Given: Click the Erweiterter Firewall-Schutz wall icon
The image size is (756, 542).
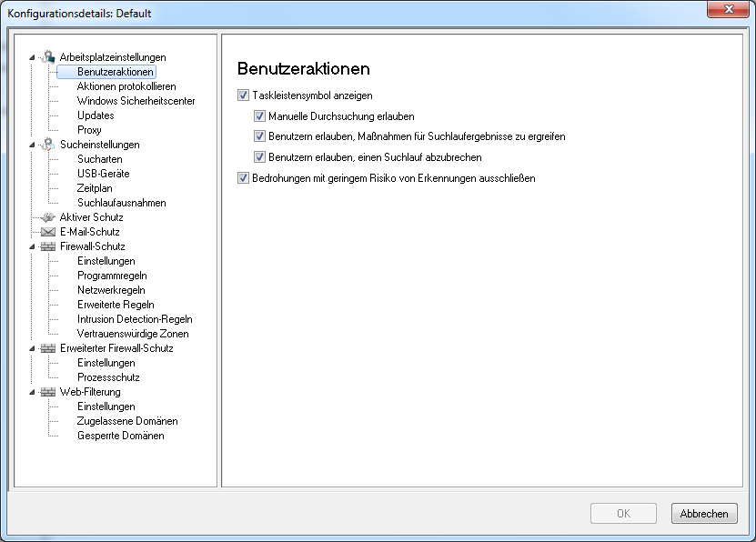Looking at the screenshot, I should (x=47, y=347).
